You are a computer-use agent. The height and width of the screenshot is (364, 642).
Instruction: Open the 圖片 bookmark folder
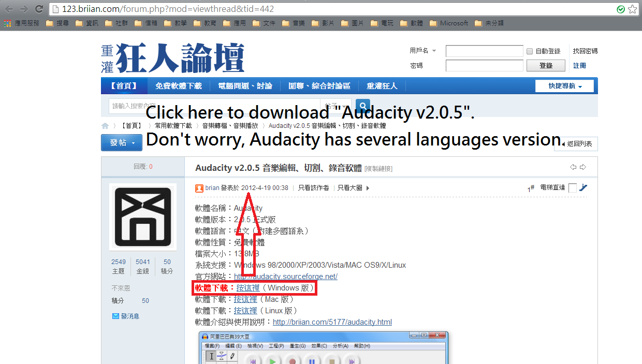pos(353,23)
